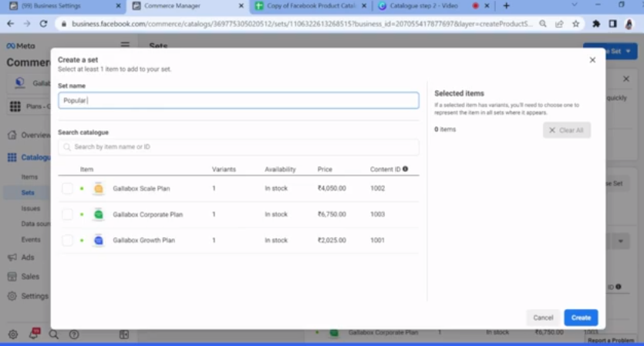Bookmark this page with the star icon
644x346 pixels.
(x=576, y=24)
